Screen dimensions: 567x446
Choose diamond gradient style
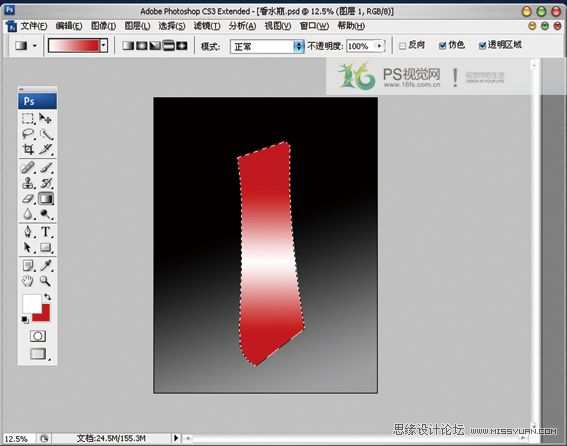click(182, 46)
